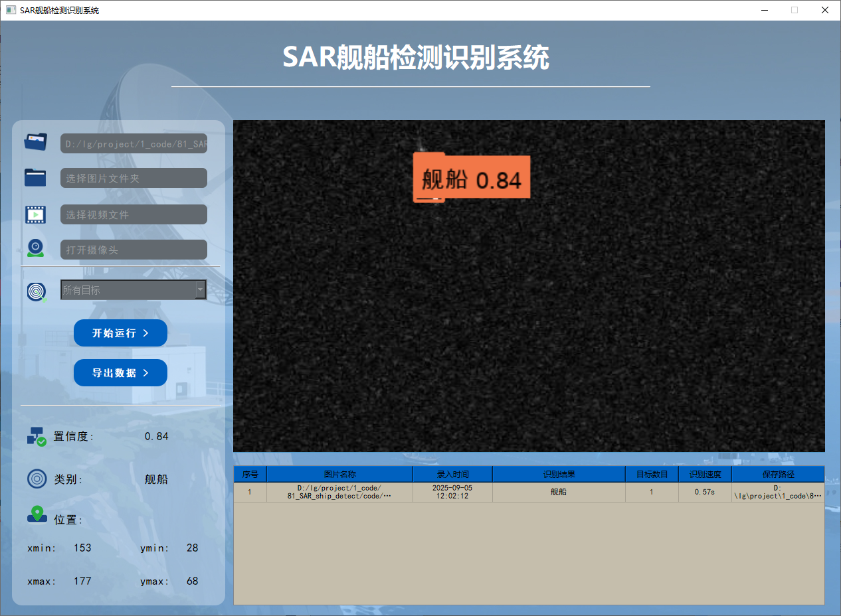The image size is (841, 616).
Task: Click the 识别结果 column header
Action: click(x=559, y=474)
